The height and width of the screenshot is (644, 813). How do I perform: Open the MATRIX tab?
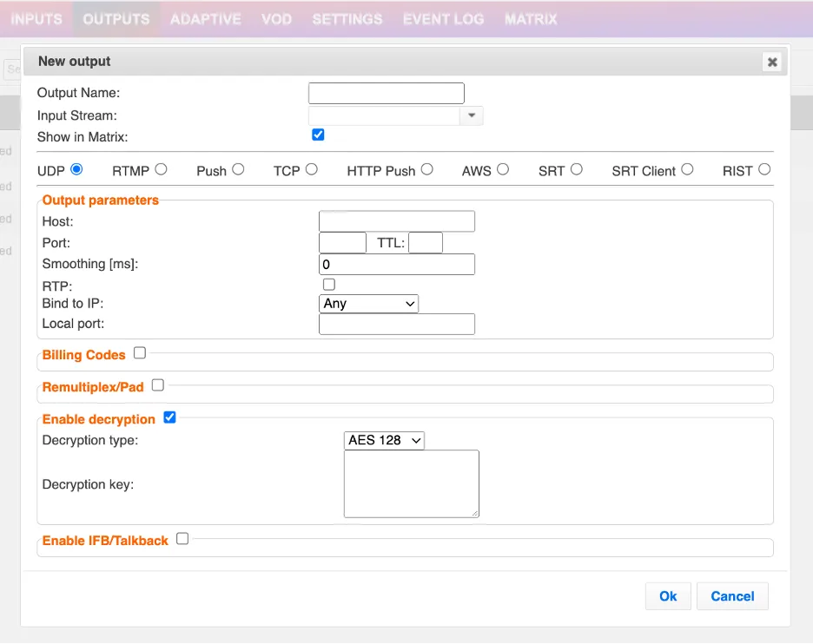click(x=531, y=19)
